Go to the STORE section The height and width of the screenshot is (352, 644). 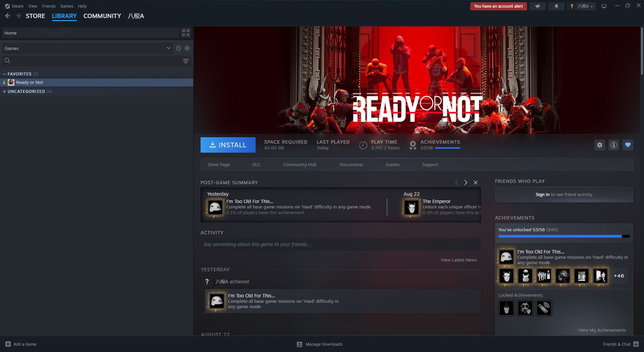35,16
